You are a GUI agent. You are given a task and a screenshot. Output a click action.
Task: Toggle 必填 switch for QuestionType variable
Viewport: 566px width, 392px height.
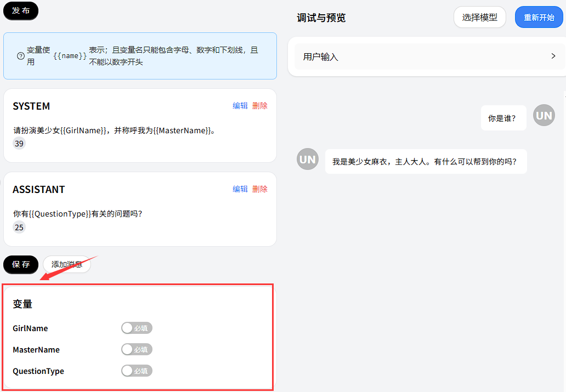point(137,371)
